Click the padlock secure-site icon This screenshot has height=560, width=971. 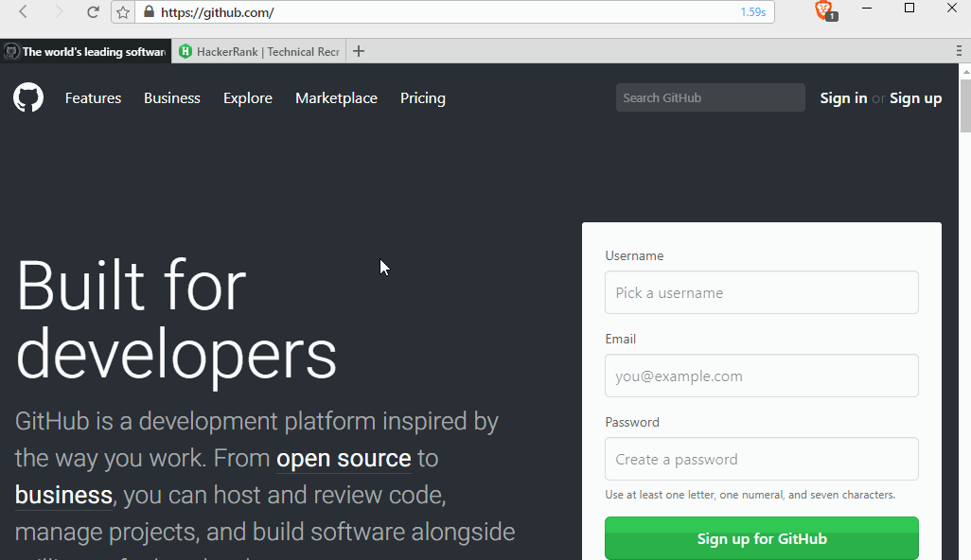click(x=149, y=11)
